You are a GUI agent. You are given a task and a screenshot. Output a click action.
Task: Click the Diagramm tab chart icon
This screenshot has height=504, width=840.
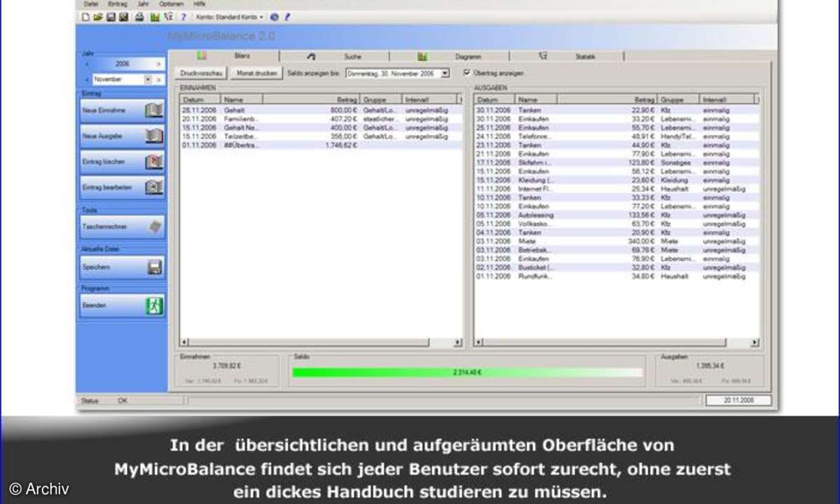(422, 56)
